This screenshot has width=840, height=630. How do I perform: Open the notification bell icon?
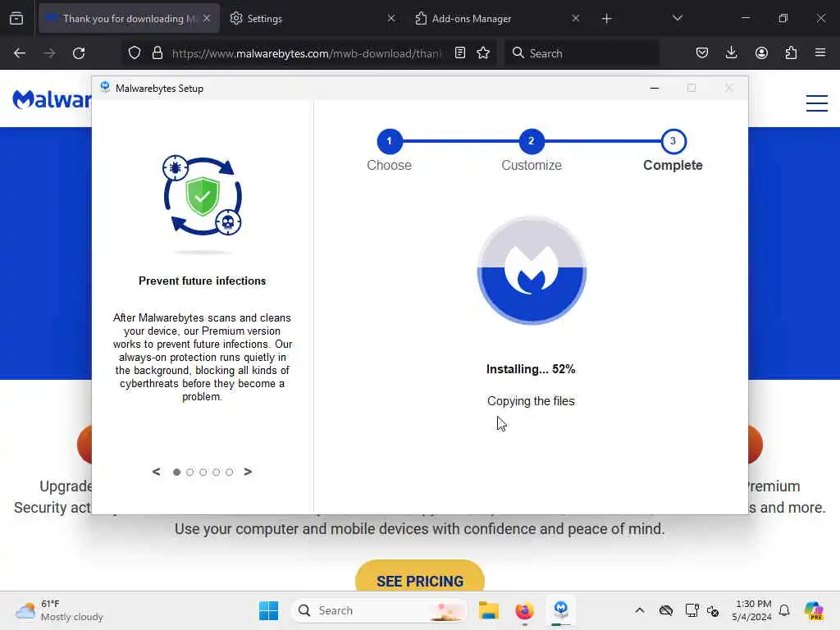[784, 610]
